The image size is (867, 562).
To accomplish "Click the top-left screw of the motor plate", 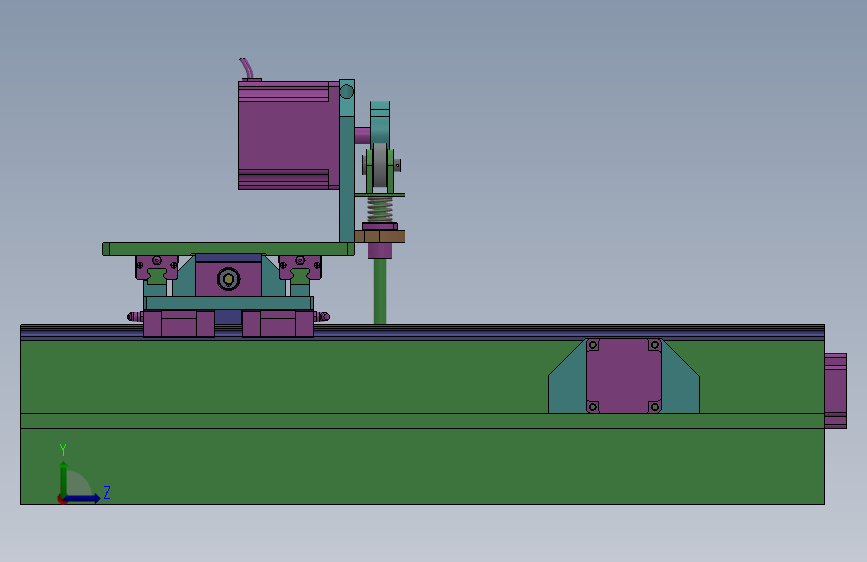I will tap(593, 345).
